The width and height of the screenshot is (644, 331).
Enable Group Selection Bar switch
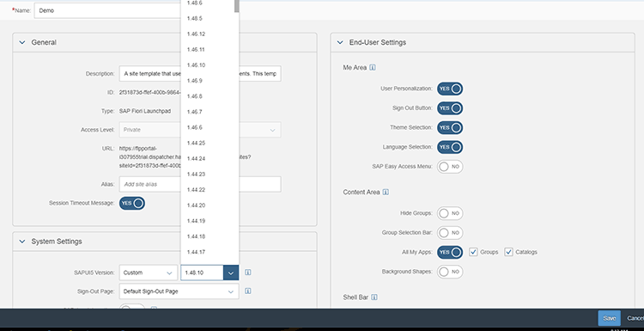[450, 233]
